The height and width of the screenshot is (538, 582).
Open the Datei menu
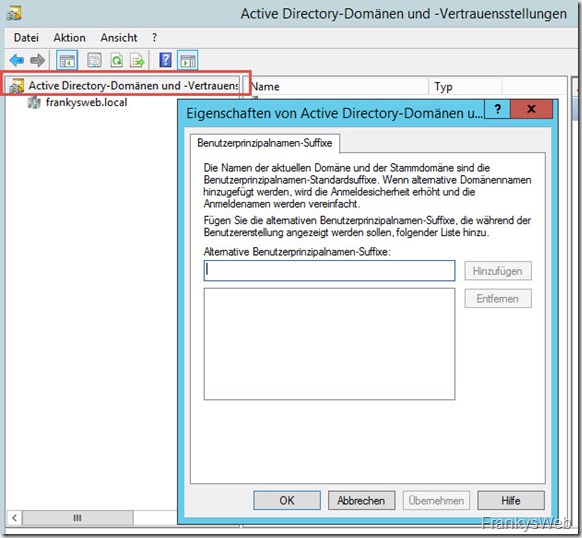(26, 38)
